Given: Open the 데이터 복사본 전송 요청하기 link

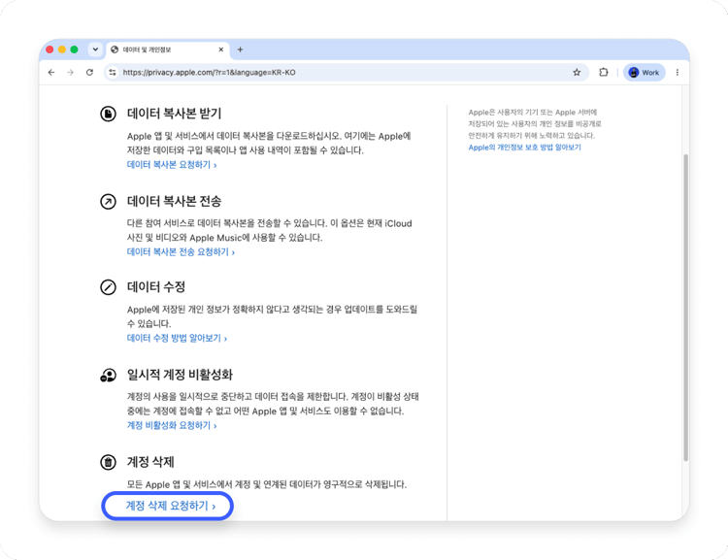Looking at the screenshot, I should 181,252.
